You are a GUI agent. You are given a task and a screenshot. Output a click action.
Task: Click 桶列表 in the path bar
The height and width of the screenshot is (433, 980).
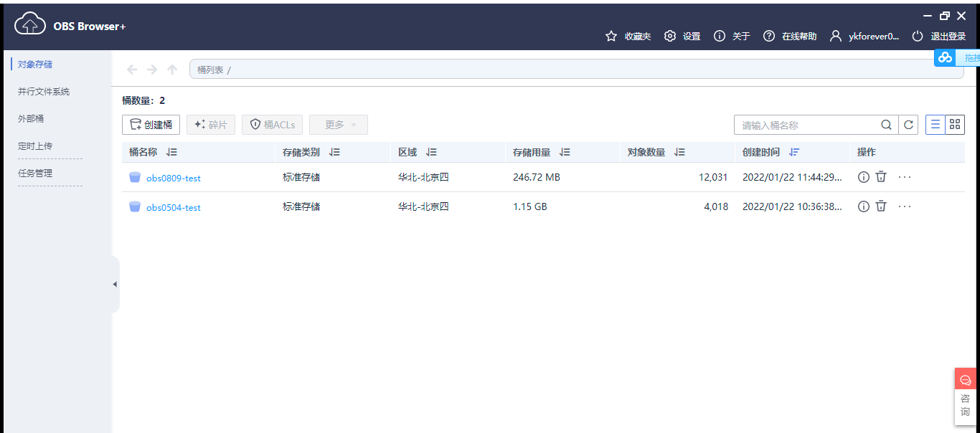point(210,70)
